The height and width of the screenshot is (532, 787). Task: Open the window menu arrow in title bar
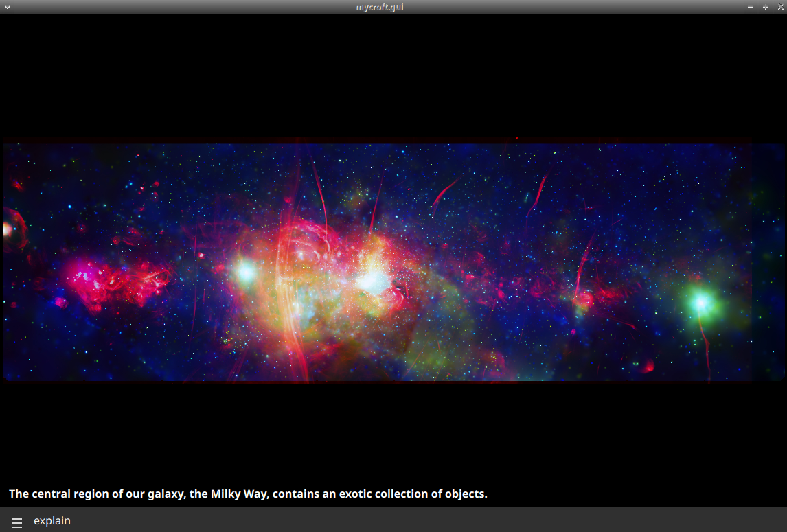click(x=7, y=7)
